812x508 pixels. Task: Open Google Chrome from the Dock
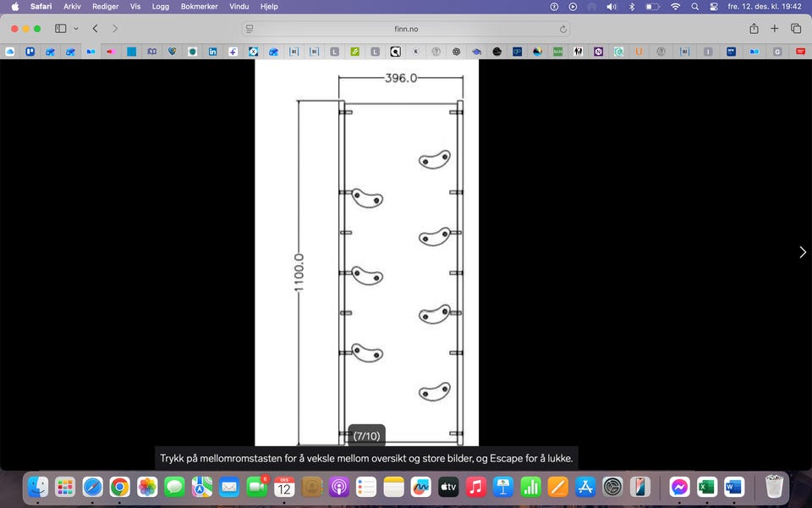tap(119, 487)
